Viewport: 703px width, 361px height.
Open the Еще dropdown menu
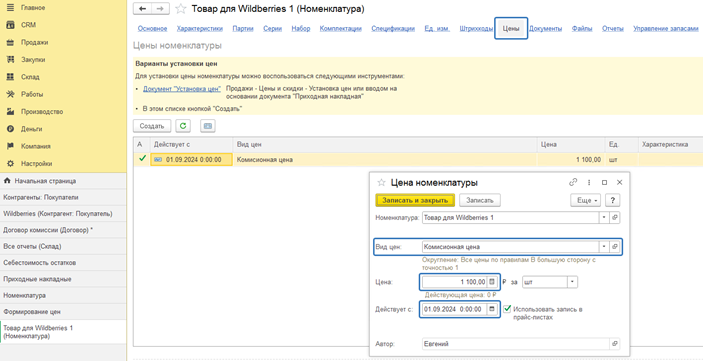coord(586,200)
